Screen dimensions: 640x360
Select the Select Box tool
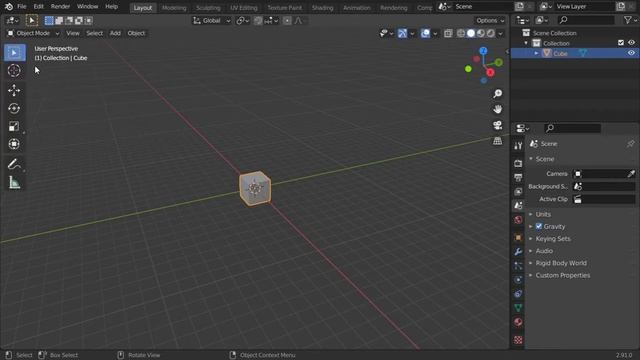14,53
